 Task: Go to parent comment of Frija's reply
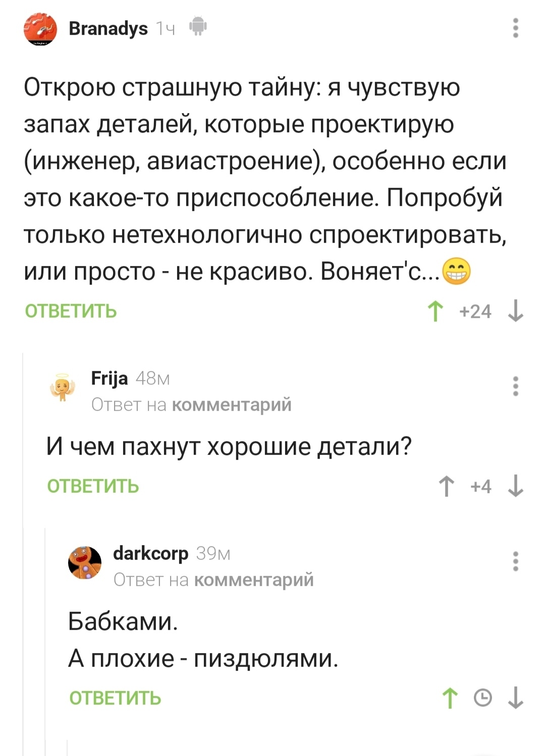tap(232, 405)
